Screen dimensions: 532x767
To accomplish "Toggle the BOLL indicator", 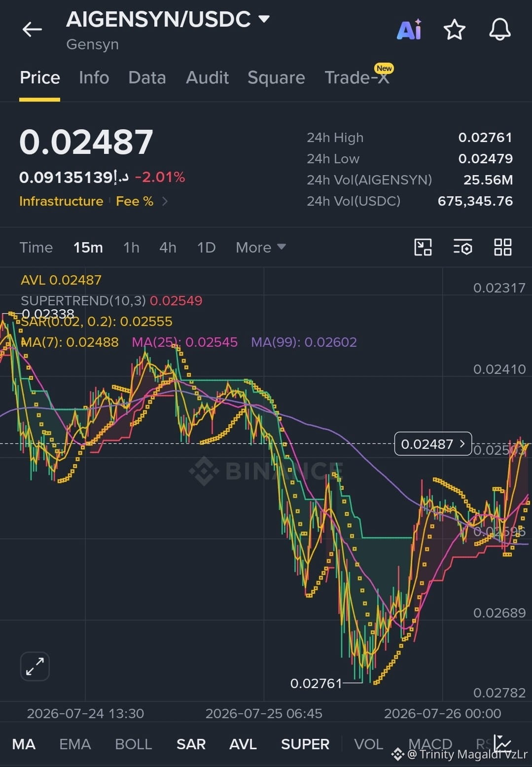I will [133, 744].
